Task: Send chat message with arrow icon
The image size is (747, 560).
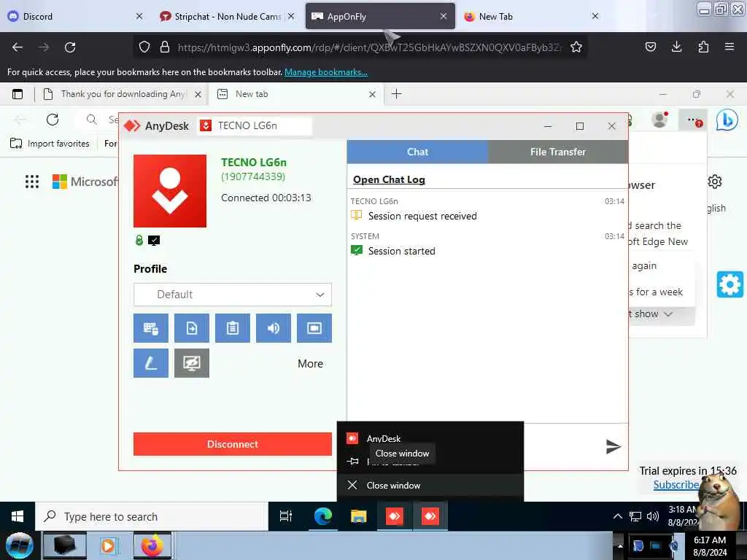Action: coord(613,447)
